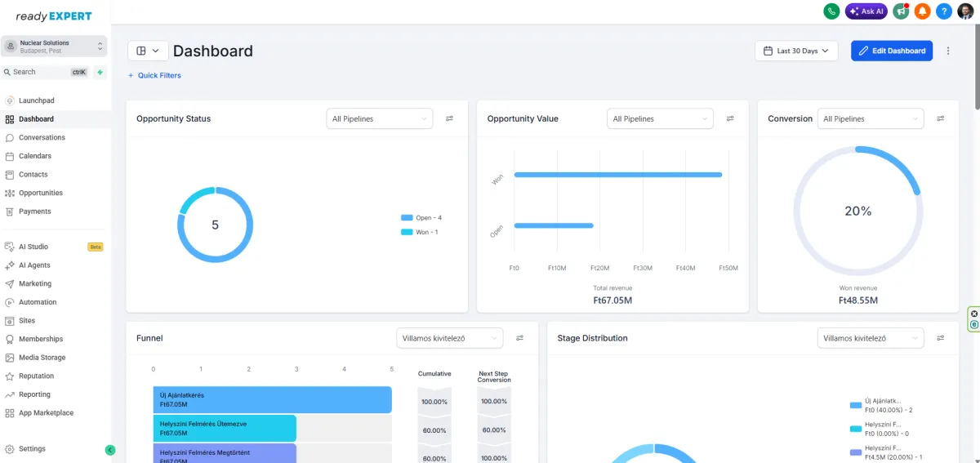
Task: Click the Új Ajánlatkérés funnel bar
Action: 273,400
